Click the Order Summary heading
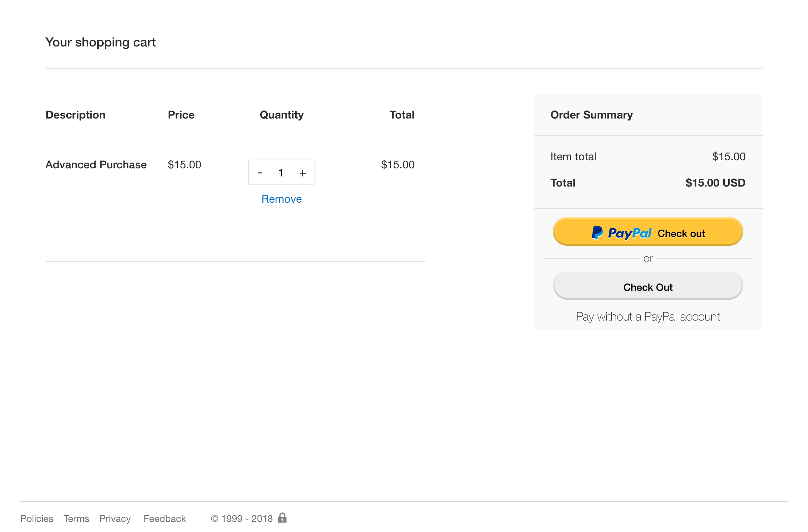 pyautogui.click(x=592, y=115)
